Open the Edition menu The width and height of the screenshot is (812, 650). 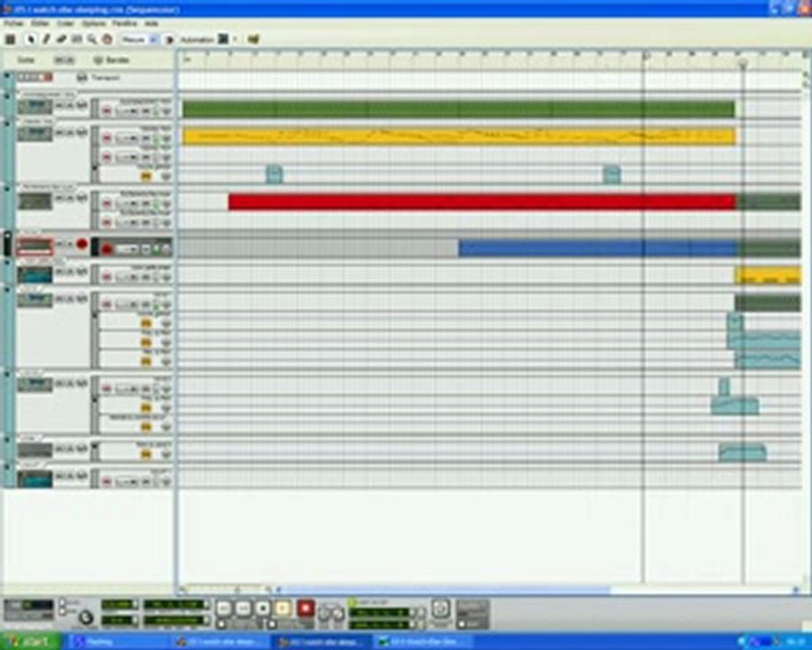[41, 23]
